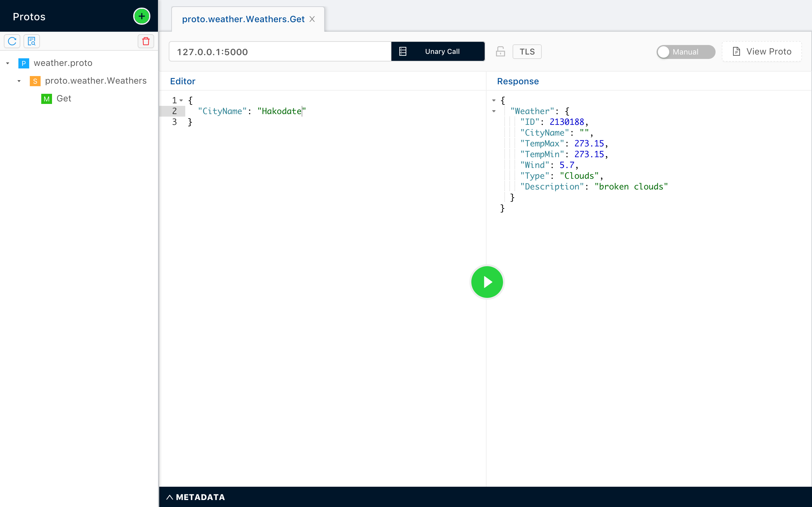Open the proto file search icon
812x507 pixels.
click(x=31, y=41)
